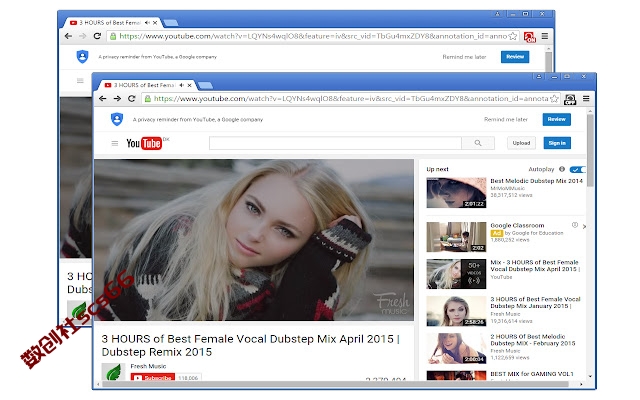Click the green padlock in front window address bar
Screen dimensions: 640x400
(148, 98)
